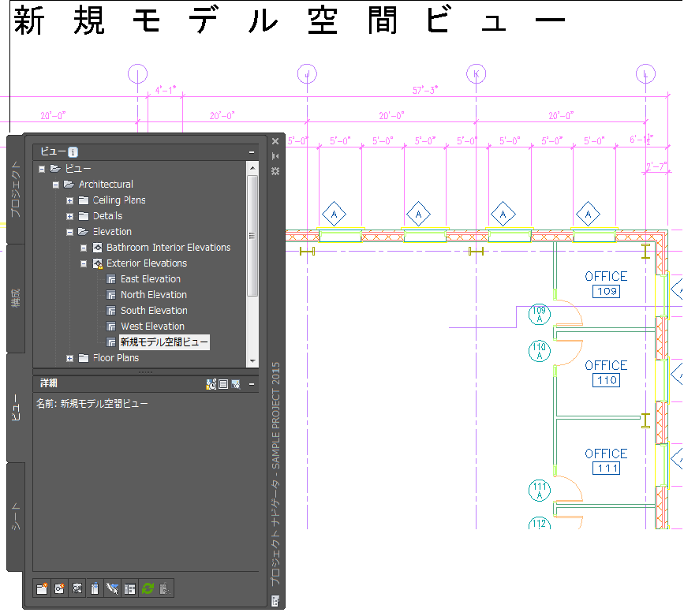Click the tree scrollbar down arrow
This screenshot has height=616, width=684.
(252, 361)
